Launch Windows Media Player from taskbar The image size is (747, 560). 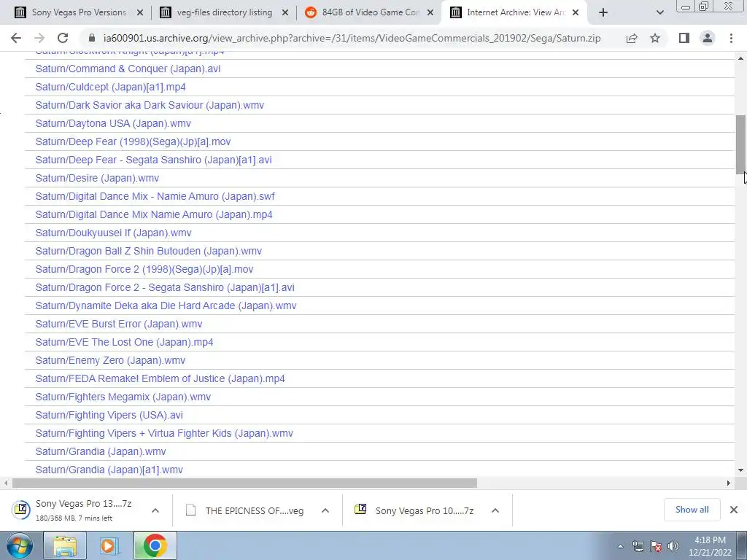click(108, 545)
